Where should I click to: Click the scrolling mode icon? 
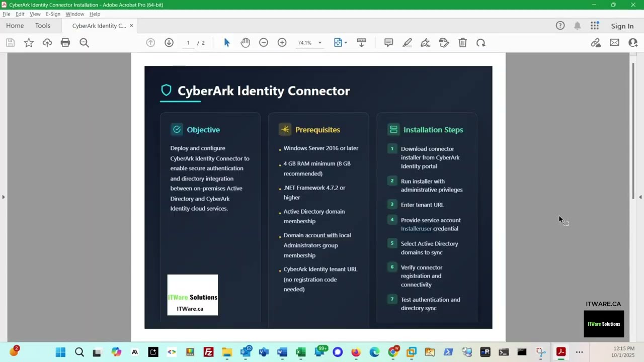(361, 43)
